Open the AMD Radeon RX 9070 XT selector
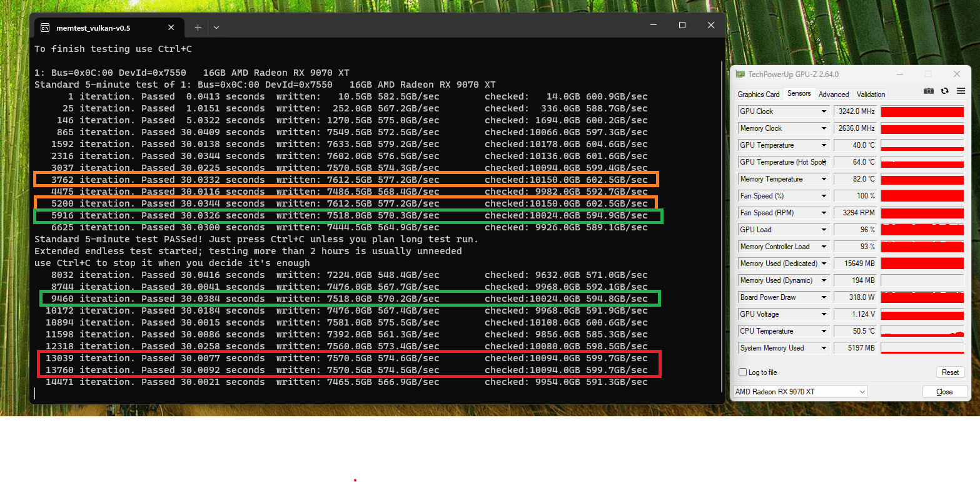The height and width of the screenshot is (482, 980). coord(800,392)
